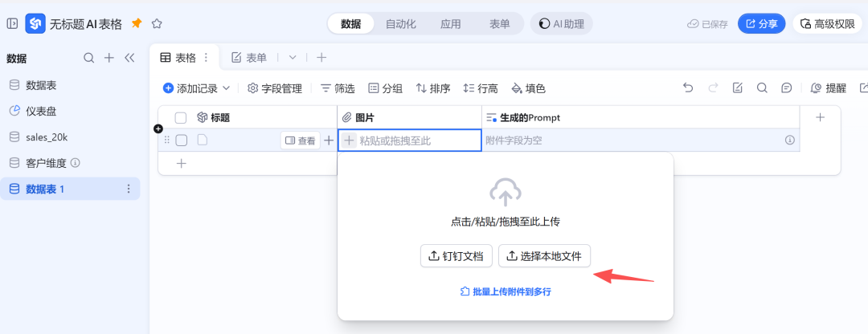Click the cloud upload icon

pos(506,192)
